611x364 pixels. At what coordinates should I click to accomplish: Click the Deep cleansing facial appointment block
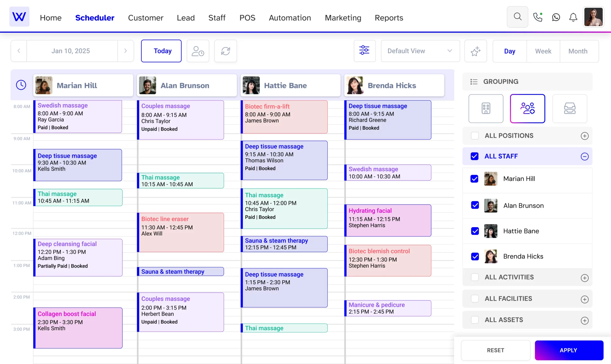click(x=78, y=256)
